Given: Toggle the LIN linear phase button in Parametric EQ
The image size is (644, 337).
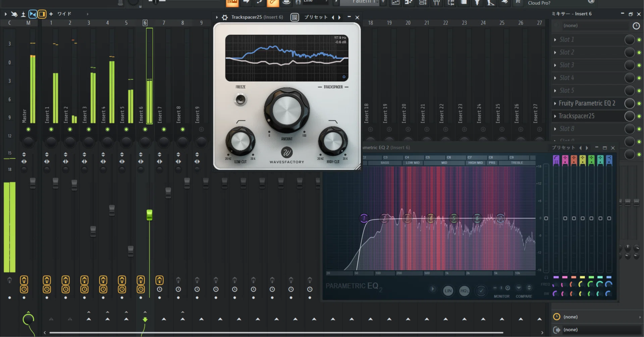Looking at the screenshot, I should click(448, 291).
